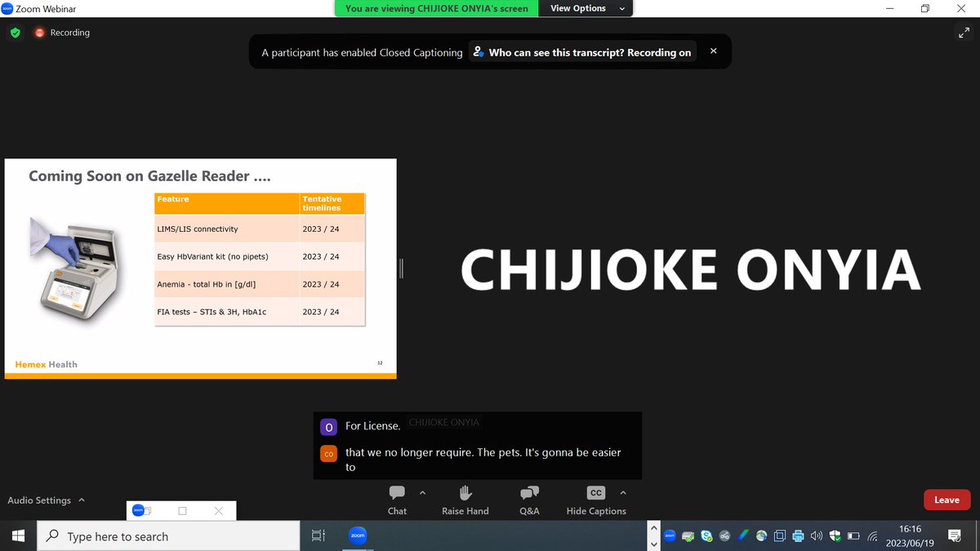980x551 pixels.
Task: Click the orange CO speaker avatar
Action: (328, 453)
